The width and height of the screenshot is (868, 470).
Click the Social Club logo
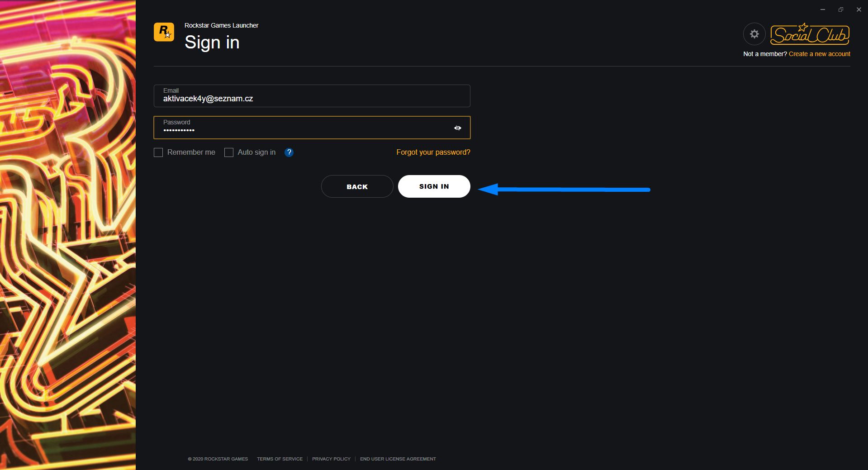[x=810, y=34]
